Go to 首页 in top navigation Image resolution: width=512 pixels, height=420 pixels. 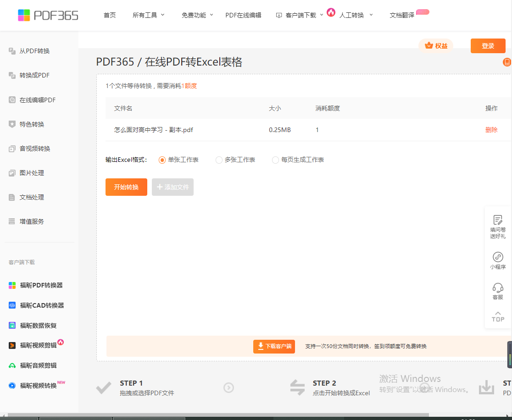coord(110,15)
